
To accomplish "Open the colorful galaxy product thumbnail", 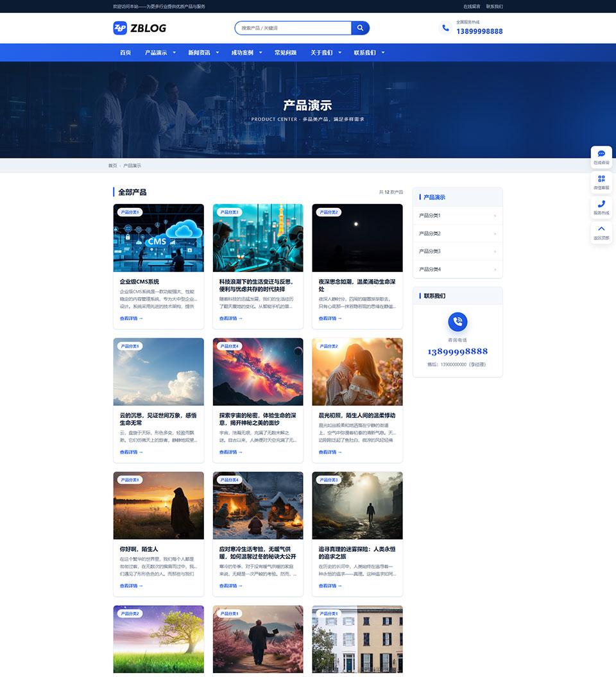I will point(258,372).
